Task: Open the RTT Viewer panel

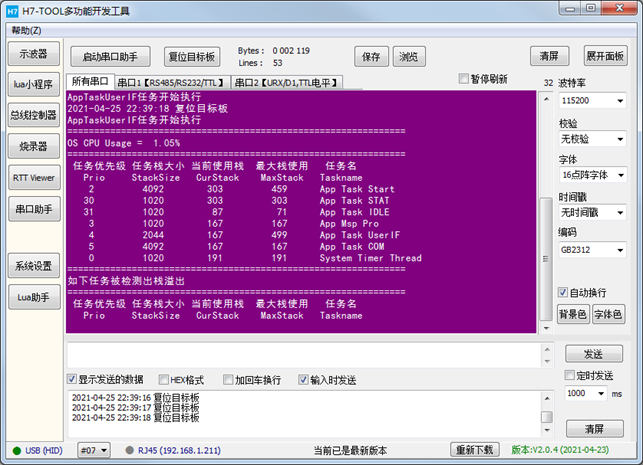Action: coord(34,178)
